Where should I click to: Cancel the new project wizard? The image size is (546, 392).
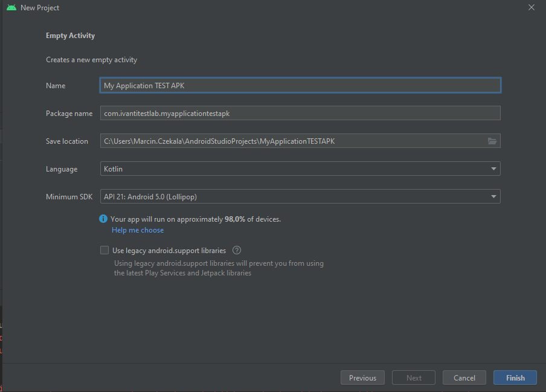[x=464, y=377]
